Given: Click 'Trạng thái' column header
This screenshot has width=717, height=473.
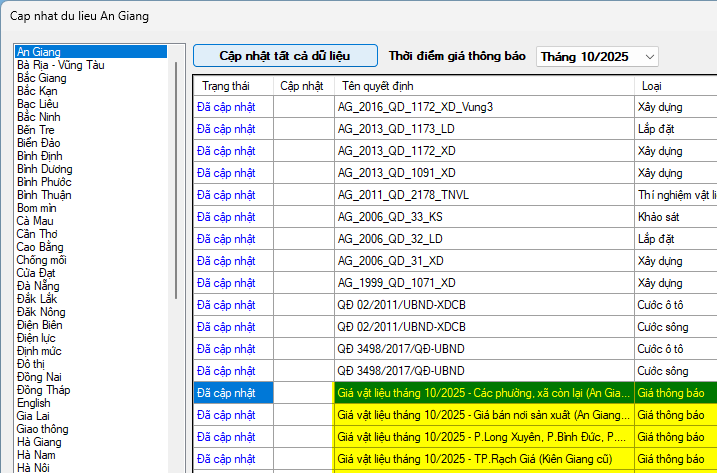Looking at the screenshot, I should pos(225,85).
